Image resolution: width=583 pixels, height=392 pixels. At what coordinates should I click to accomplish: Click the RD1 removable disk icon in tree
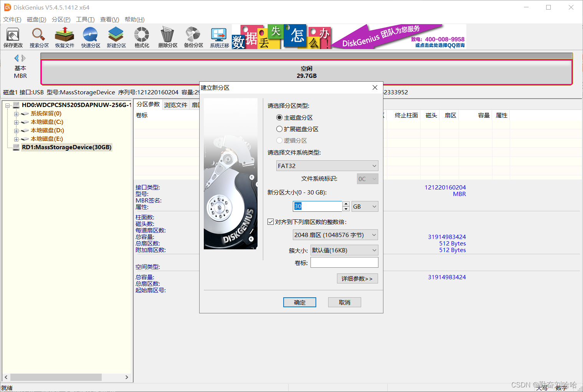click(16, 147)
